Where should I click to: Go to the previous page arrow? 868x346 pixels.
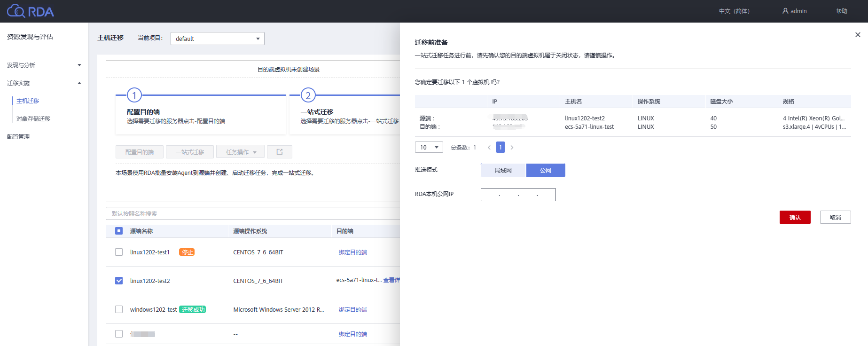point(489,148)
